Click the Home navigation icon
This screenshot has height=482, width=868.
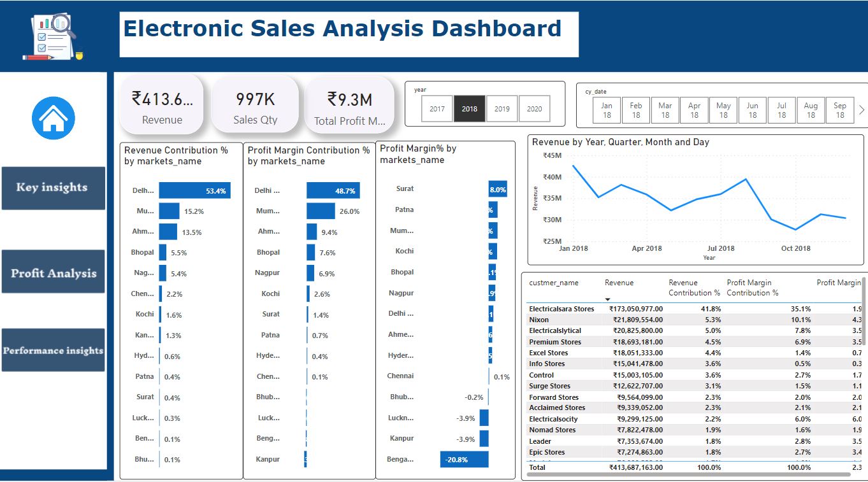click(53, 118)
